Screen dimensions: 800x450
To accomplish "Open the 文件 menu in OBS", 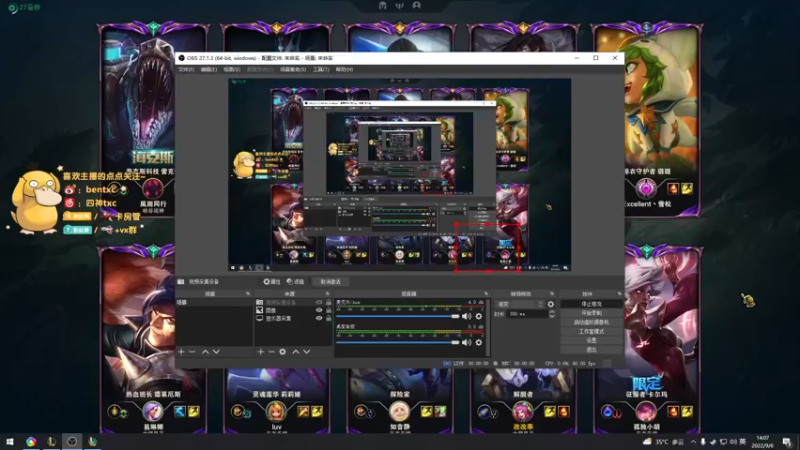I will pyautogui.click(x=186, y=69).
